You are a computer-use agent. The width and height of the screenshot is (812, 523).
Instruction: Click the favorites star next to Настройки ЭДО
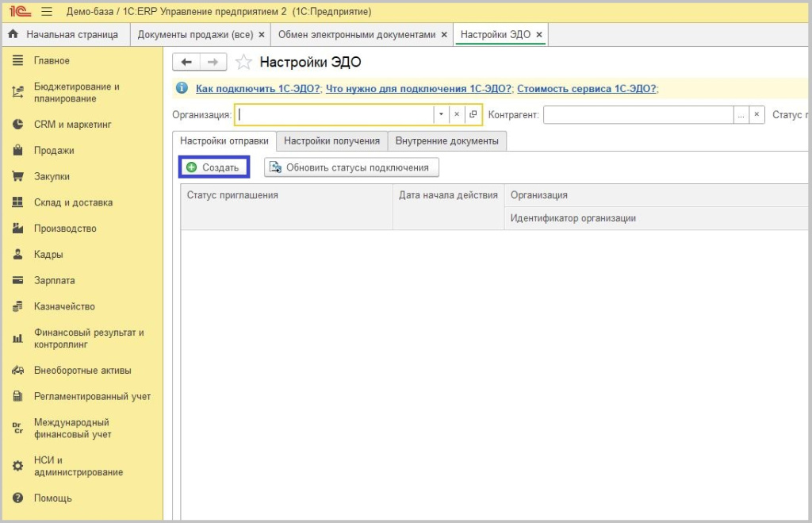click(x=245, y=62)
